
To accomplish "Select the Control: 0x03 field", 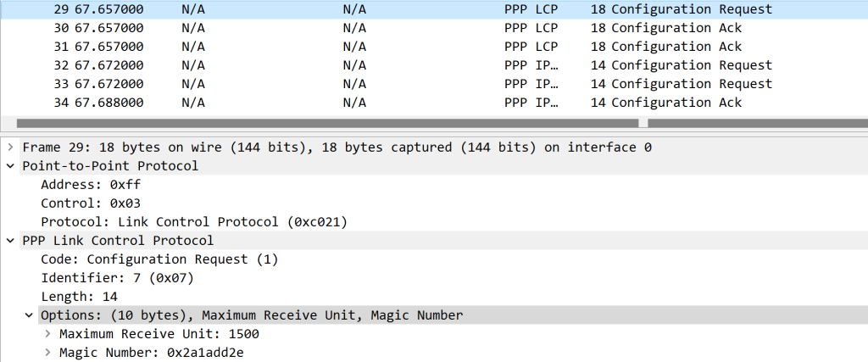I will [x=90, y=203].
